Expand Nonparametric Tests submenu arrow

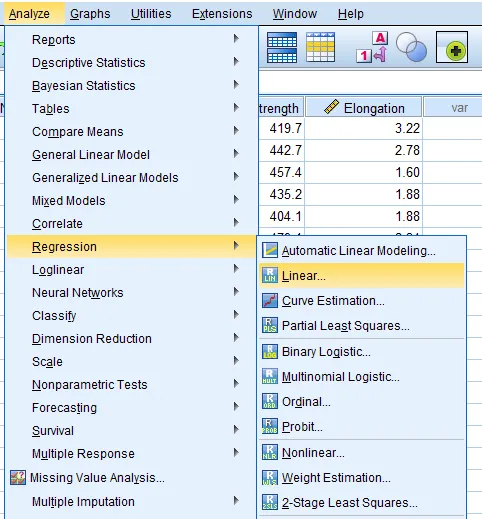[236, 384]
